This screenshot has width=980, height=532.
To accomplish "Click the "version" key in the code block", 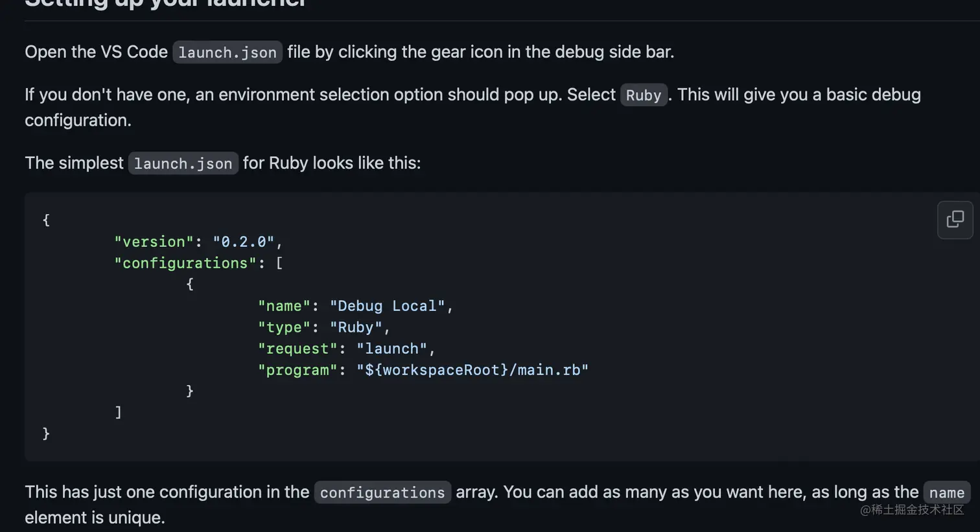I will click(x=154, y=242).
